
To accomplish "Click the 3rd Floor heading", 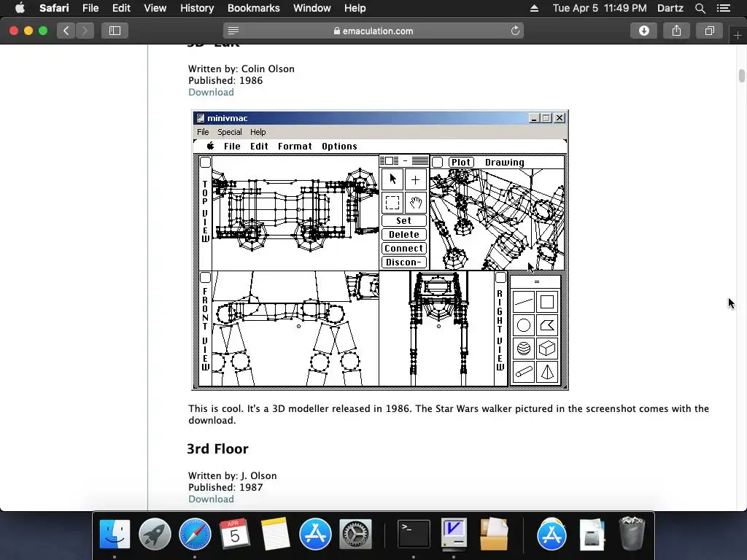I will pos(217,448).
